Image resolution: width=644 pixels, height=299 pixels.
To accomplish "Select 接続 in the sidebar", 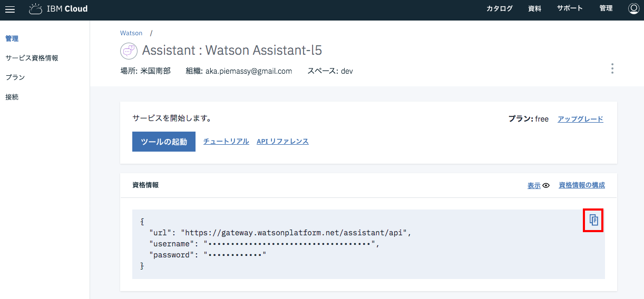I will pos(12,97).
